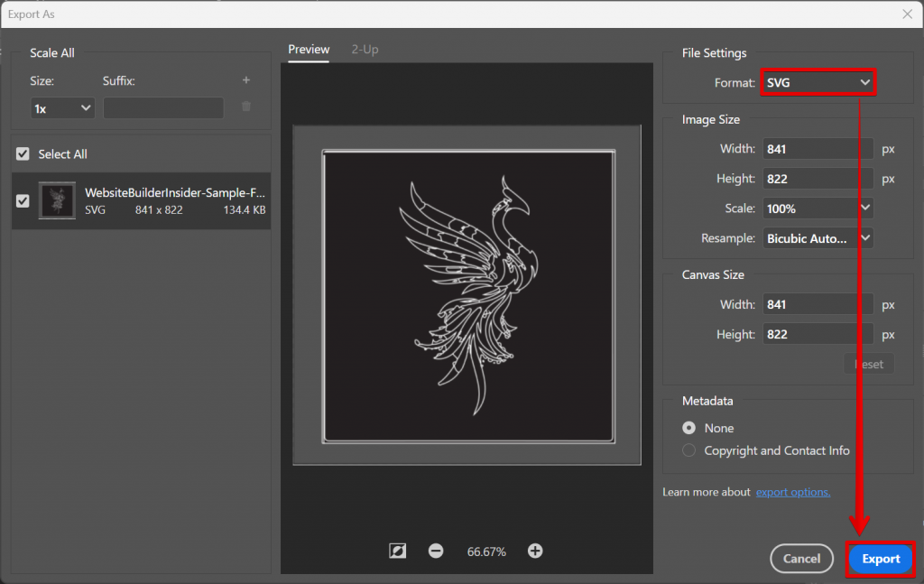The height and width of the screenshot is (584, 924).
Task: Uncheck the WebsiteBuilderInsider-Sample file checkbox
Action: (23, 200)
